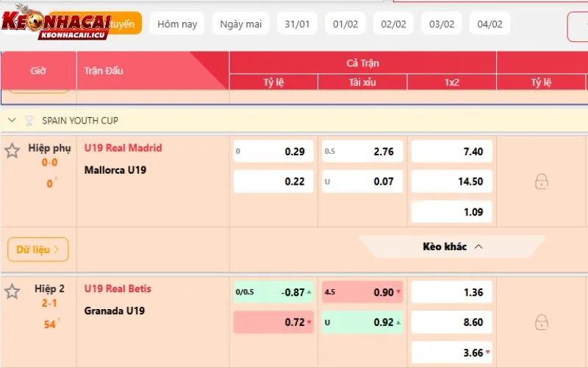Choose over 4.5 odds 0.90
The height and width of the screenshot is (368, 588).
362,291
